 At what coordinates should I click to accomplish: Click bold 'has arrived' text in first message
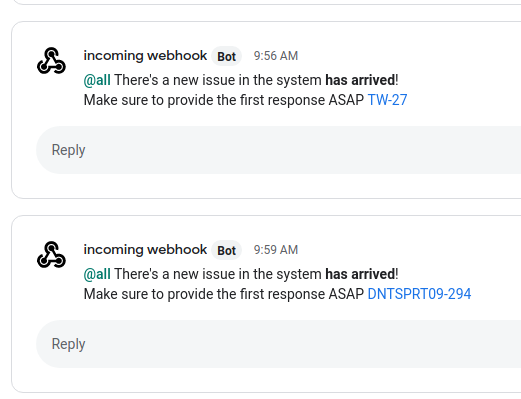[360, 80]
